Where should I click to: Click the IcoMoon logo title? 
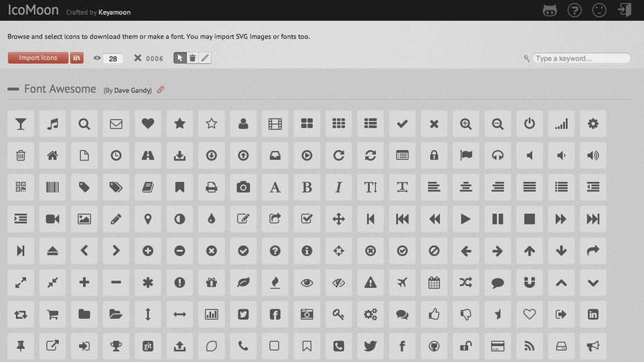coord(33,10)
